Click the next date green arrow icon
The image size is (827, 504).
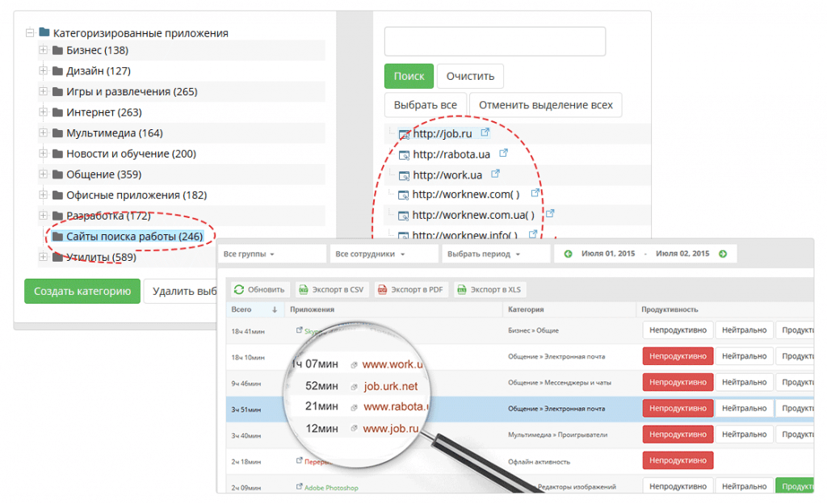(x=723, y=254)
